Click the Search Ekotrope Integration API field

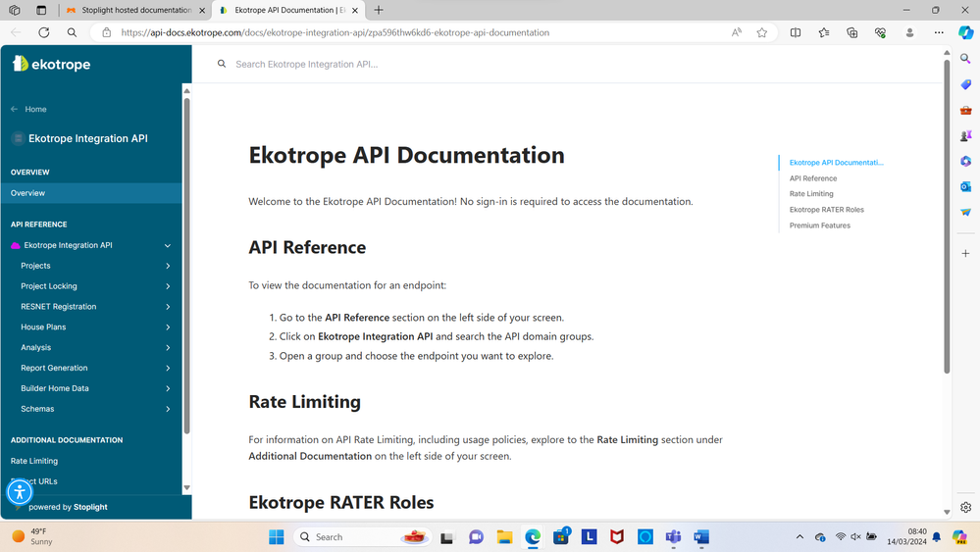[x=490, y=64]
